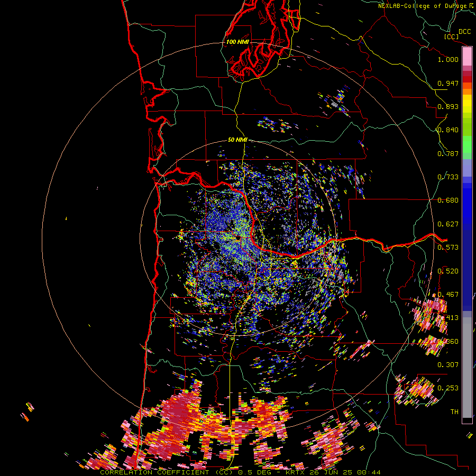
Task: Click the Correlation Coefficient caption text
Action: [167, 472]
